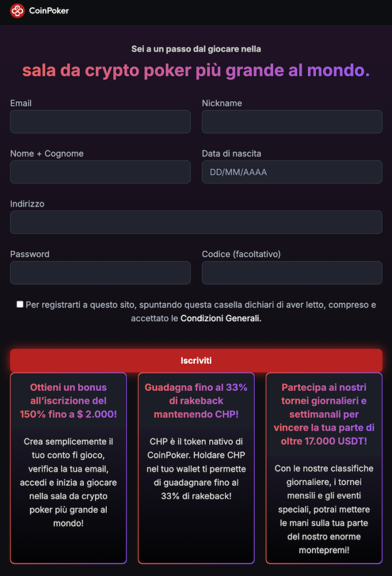Select the Nickname input field

(291, 121)
